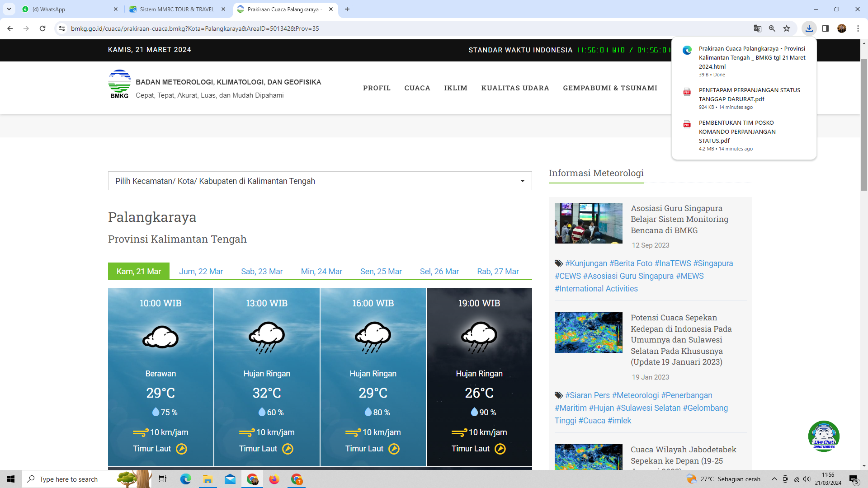Open Windows Start menu
The height and width of the screenshot is (488, 868).
(x=11, y=479)
